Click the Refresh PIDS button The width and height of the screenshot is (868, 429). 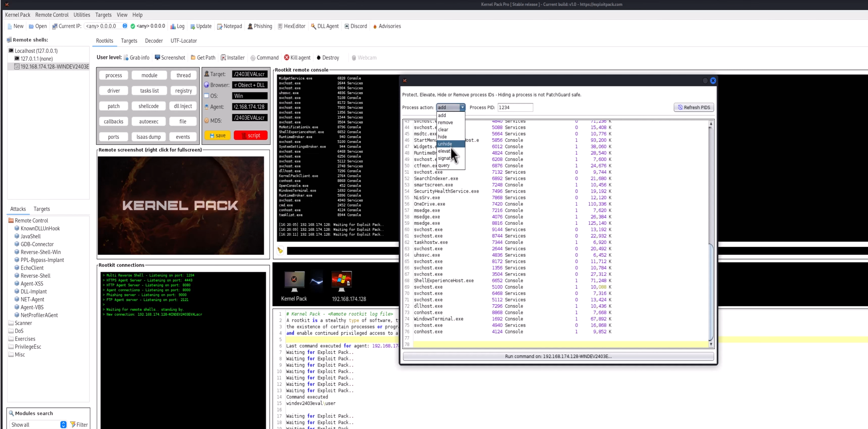tap(694, 107)
